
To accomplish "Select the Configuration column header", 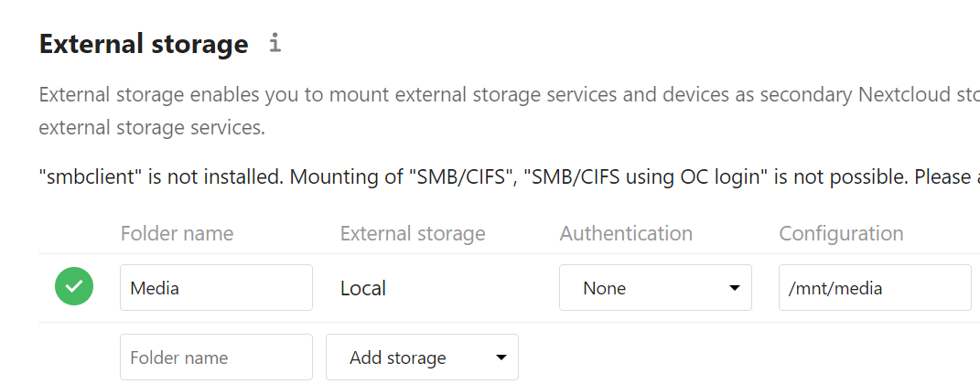I will tap(841, 233).
